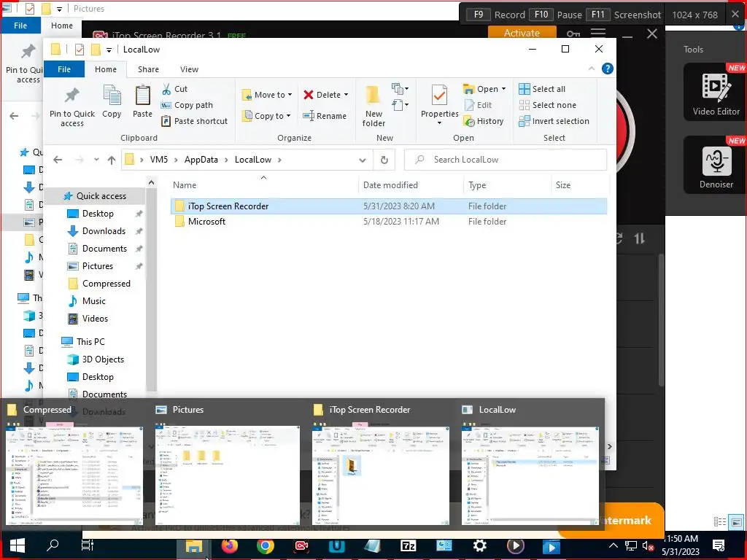Expand Copy to dropdown
The width and height of the screenshot is (747, 560).
[288, 116]
